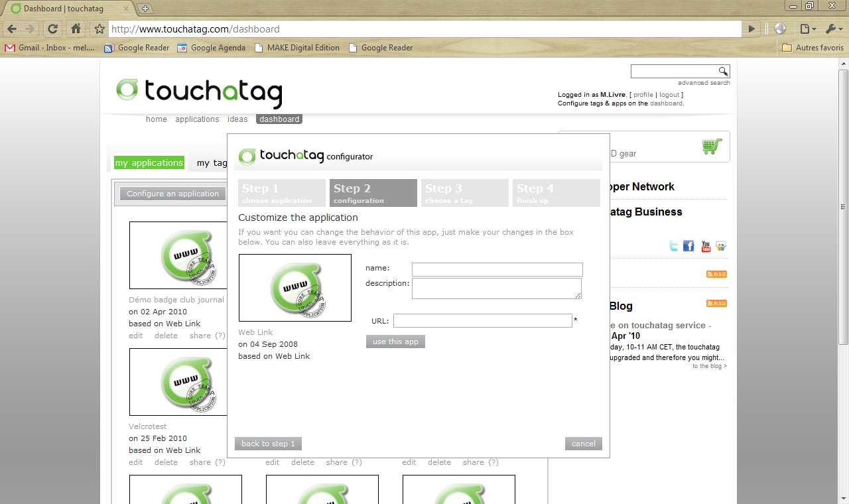849x504 pixels.
Task: Click the Démo badge club journal thumbnail
Action: pyautogui.click(x=178, y=255)
